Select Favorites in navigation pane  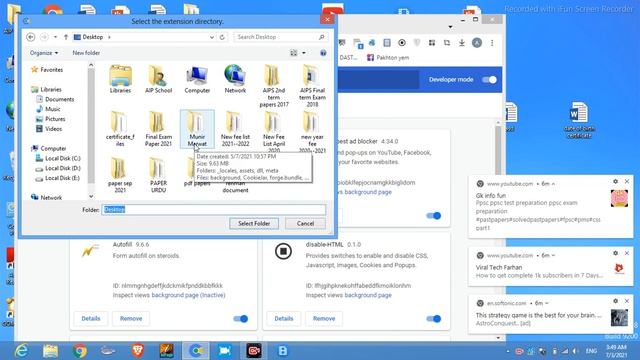[47, 70]
